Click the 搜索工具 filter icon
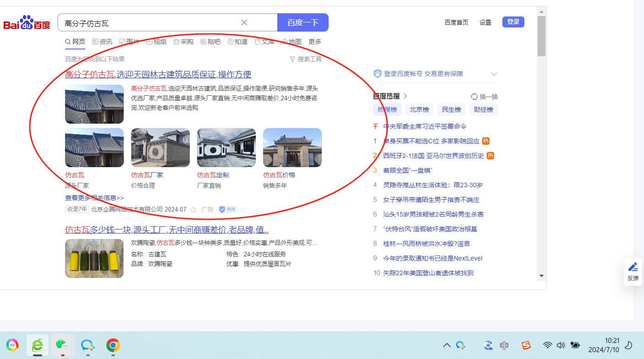 (x=292, y=59)
